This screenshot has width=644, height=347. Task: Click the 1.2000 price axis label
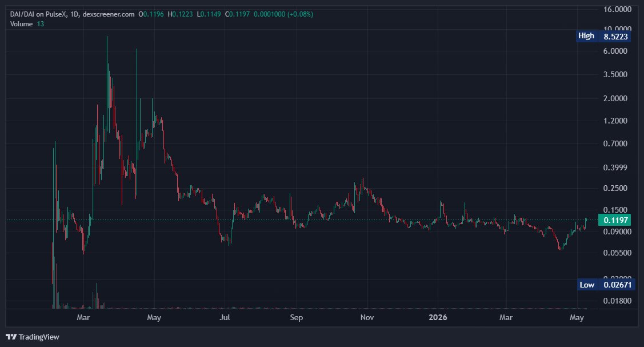click(615, 121)
